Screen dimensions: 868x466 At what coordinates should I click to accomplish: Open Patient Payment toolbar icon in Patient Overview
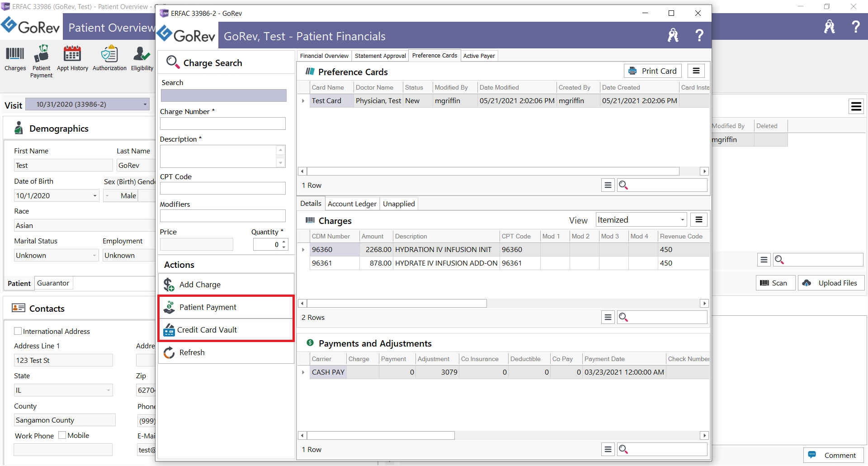click(41, 62)
